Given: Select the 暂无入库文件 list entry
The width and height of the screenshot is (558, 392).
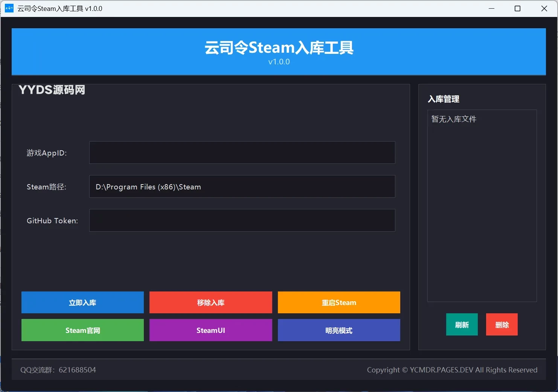Looking at the screenshot, I should [x=453, y=119].
